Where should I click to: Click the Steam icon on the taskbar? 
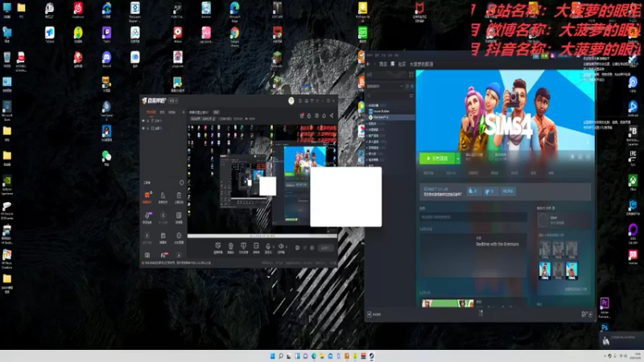click(x=371, y=356)
